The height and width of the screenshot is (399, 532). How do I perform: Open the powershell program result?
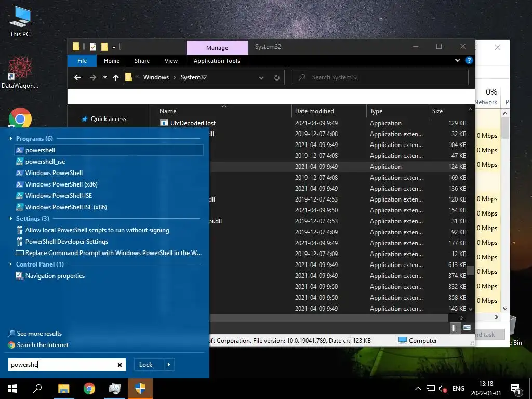pyautogui.click(x=109, y=150)
